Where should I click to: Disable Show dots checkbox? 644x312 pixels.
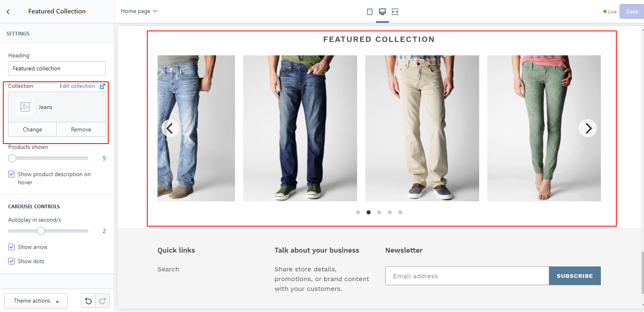11,261
